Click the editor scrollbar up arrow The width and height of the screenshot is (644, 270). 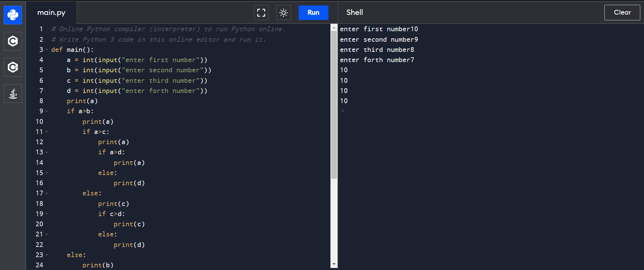point(334,28)
